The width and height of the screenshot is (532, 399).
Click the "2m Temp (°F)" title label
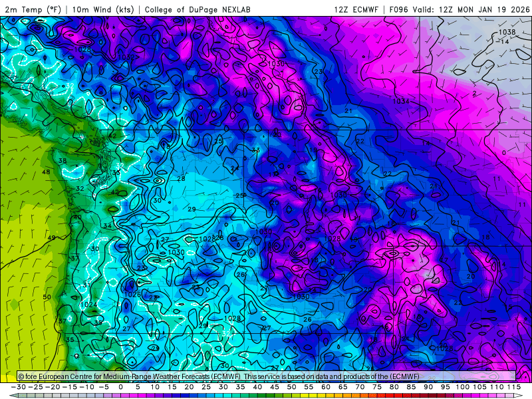coord(33,9)
